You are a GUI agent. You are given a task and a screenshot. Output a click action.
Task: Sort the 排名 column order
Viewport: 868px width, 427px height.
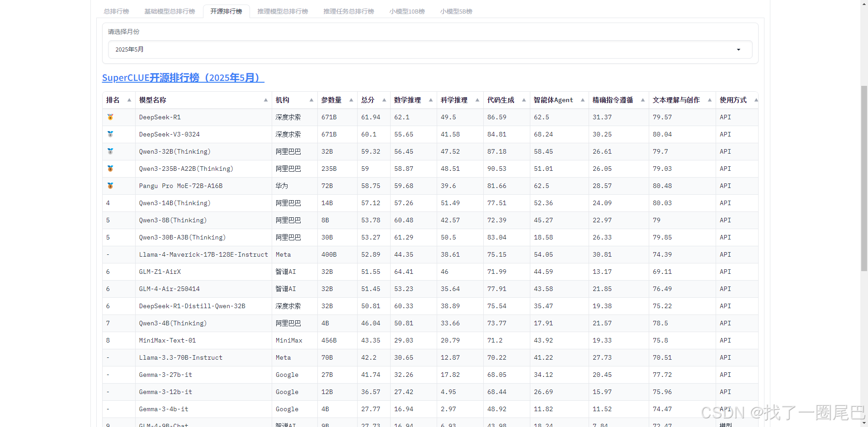(x=129, y=100)
